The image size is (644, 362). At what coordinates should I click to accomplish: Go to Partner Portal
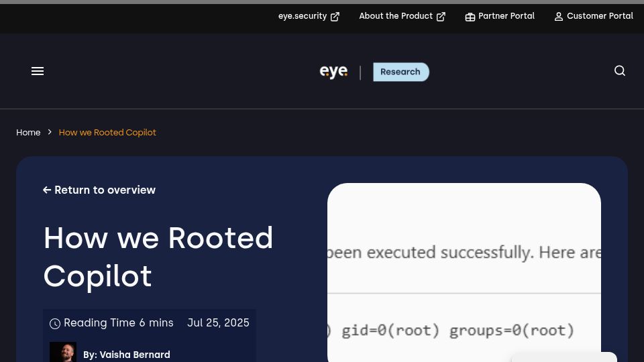[x=499, y=16]
